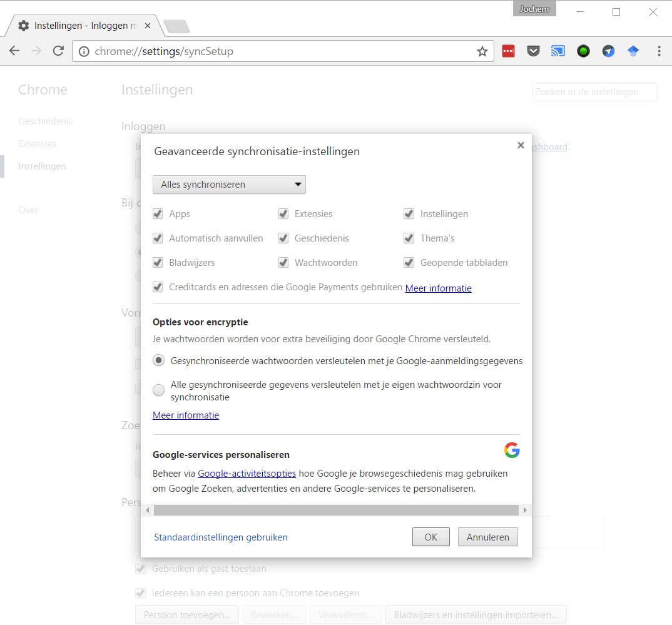Toggle the Creditcards en adressen checkbox

(158, 287)
